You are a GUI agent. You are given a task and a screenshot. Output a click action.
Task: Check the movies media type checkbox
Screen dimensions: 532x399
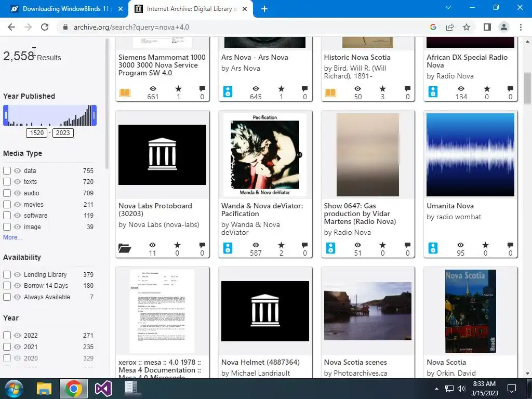click(x=7, y=205)
